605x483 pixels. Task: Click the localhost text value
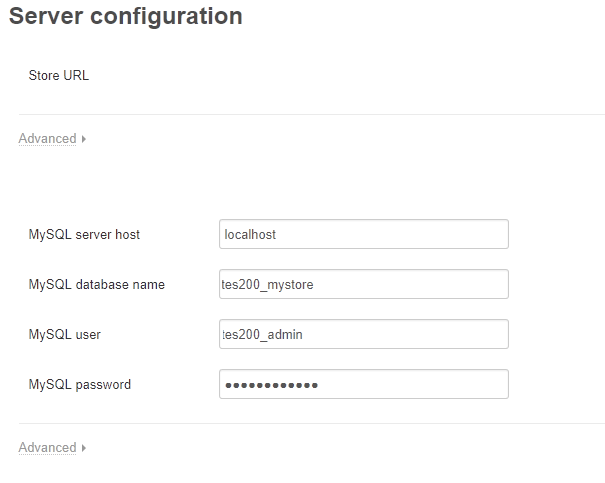250,235
